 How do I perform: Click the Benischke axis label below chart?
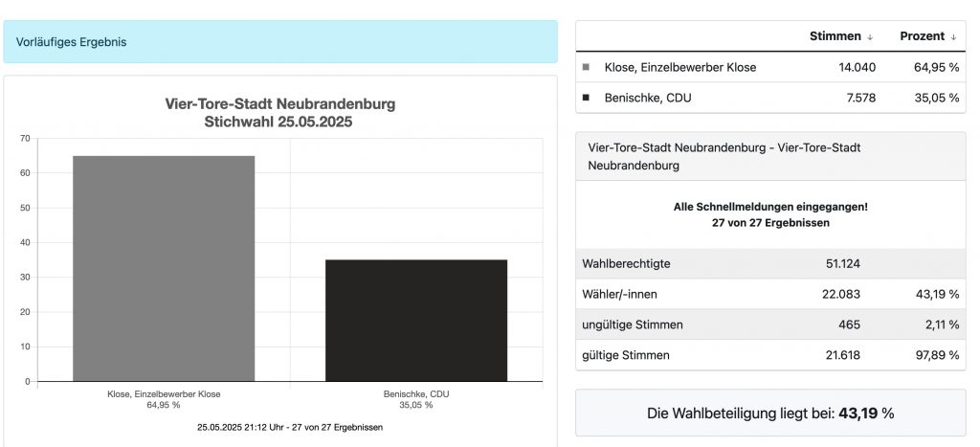416,399
